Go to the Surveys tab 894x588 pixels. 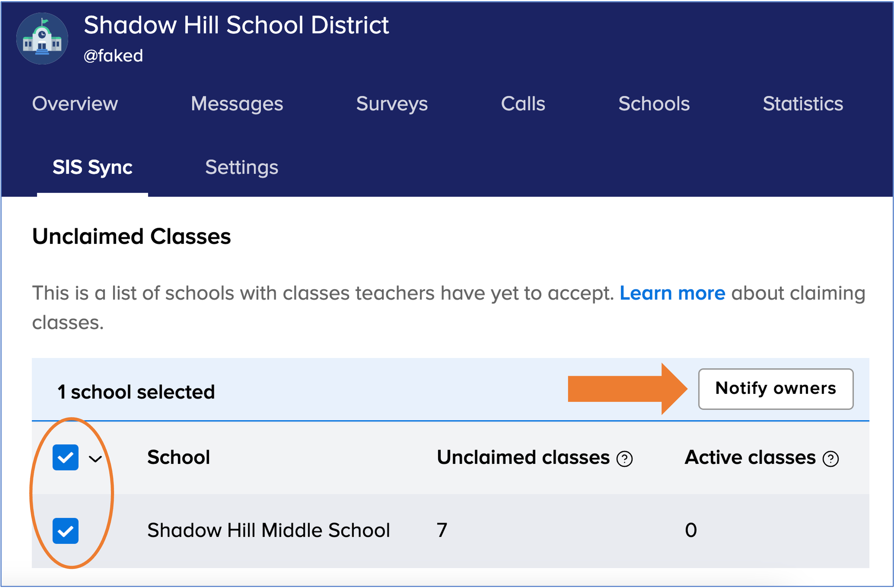(x=392, y=104)
